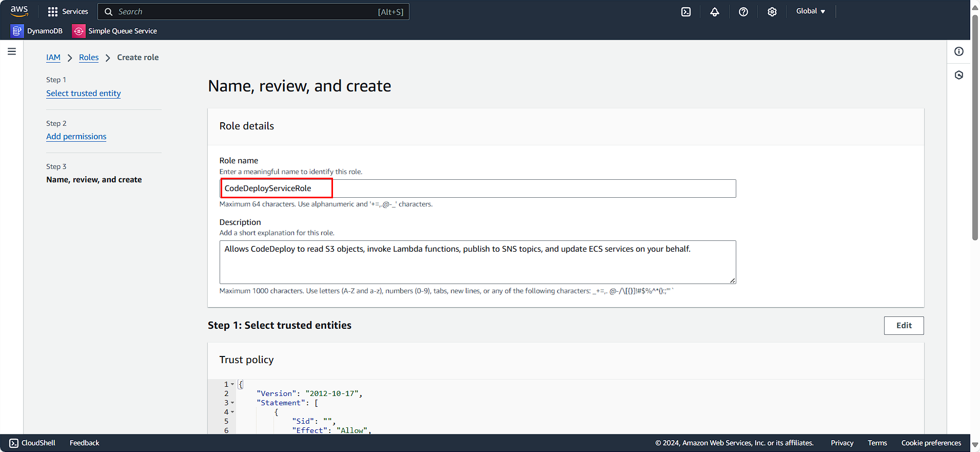Open the Terms footer link
The image size is (980, 452).
pyautogui.click(x=877, y=443)
